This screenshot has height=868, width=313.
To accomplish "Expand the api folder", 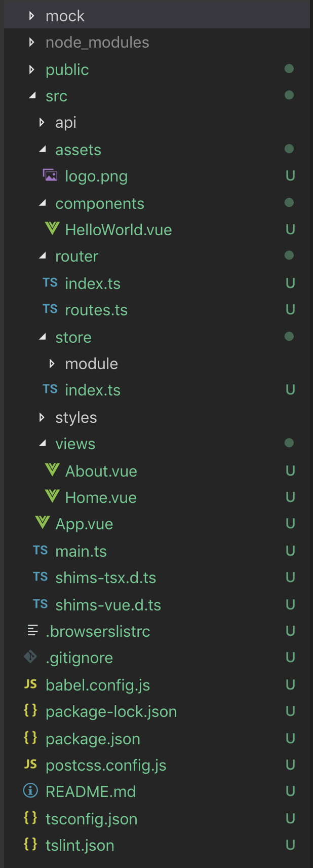I will coord(42,122).
